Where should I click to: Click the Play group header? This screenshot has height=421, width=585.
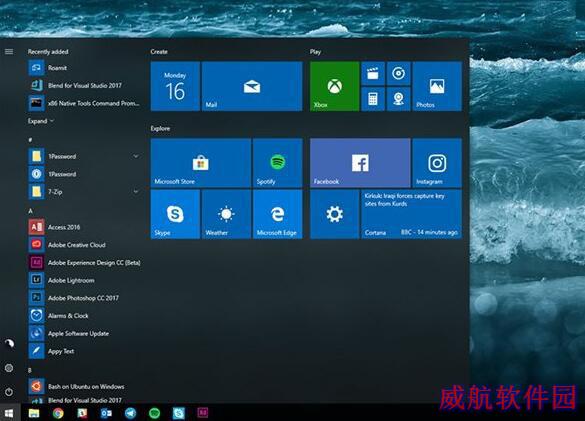(315, 52)
